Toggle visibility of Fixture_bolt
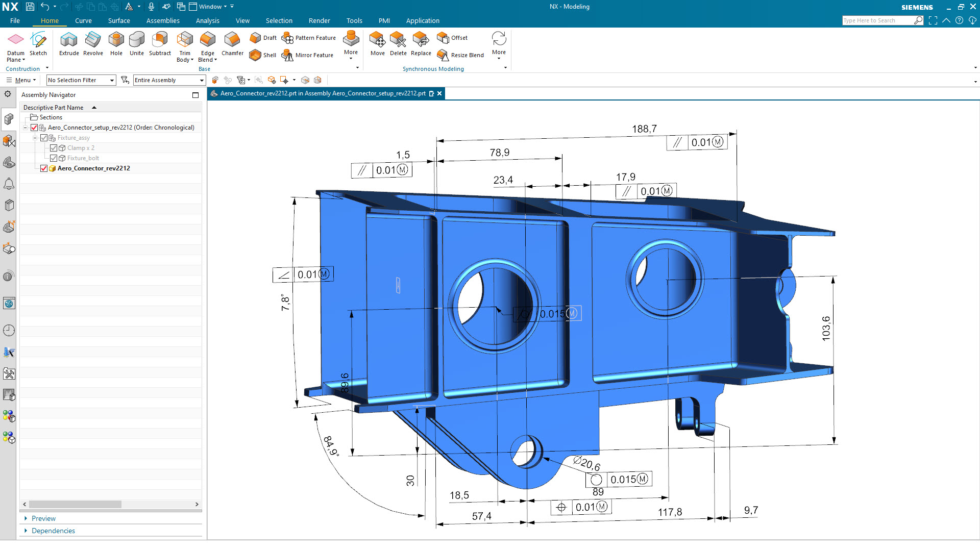 pyautogui.click(x=54, y=158)
